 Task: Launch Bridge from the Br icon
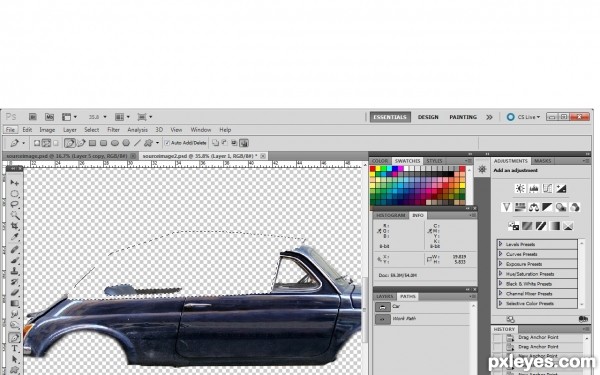[33, 117]
